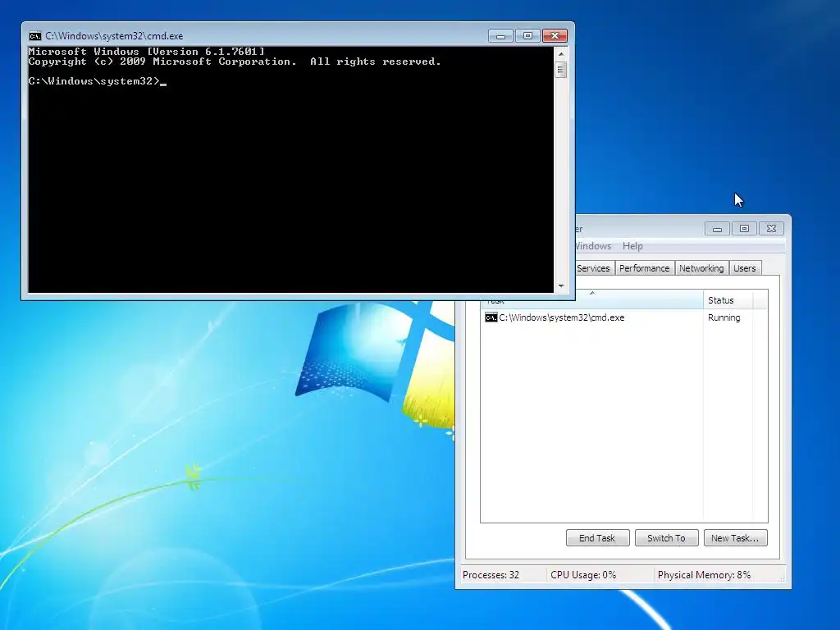Image resolution: width=840 pixels, height=630 pixels.
Task: Click the Microsoft Windows version line in cmd
Action: coord(146,52)
